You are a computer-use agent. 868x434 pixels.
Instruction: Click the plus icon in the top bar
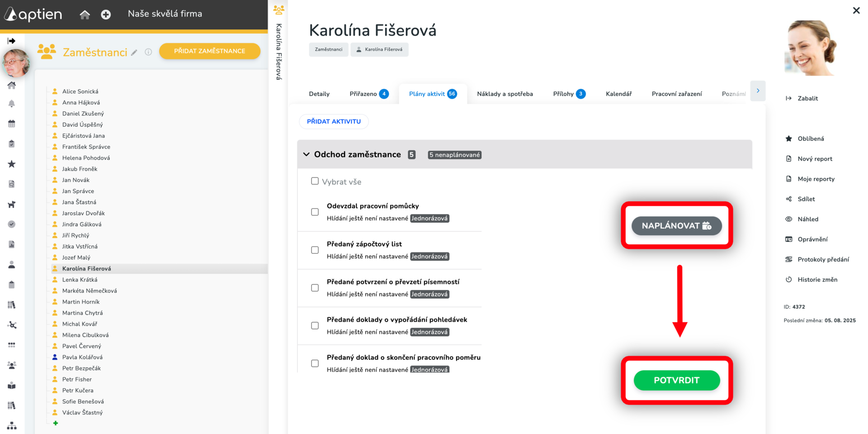106,14
